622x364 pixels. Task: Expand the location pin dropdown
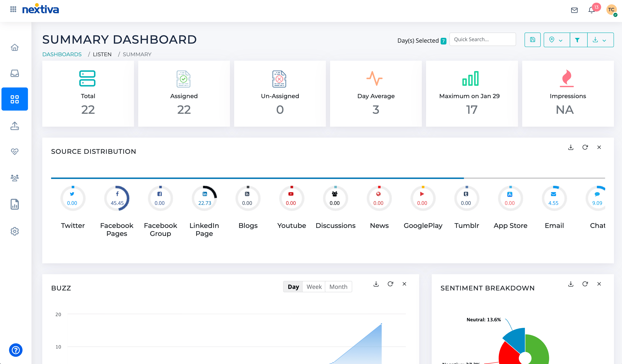556,40
